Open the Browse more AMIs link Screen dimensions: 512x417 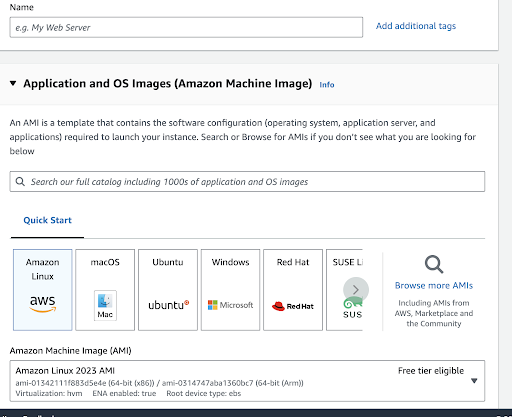[434, 285]
